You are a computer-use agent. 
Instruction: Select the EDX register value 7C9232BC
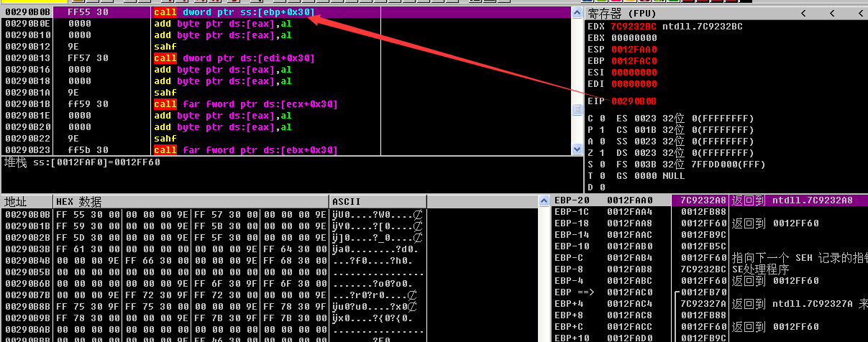[x=633, y=27]
